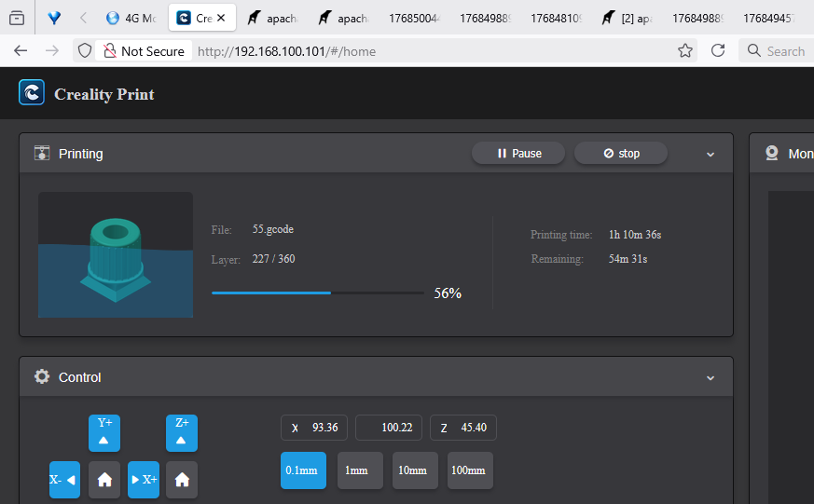Select 0.1mm step size
The width and height of the screenshot is (814, 504).
click(x=303, y=470)
